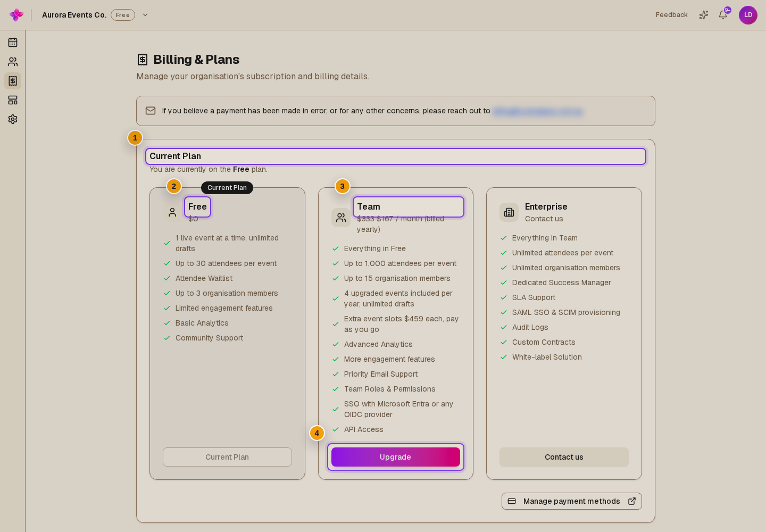Click "SAML SSO & SCIM provisioning"
The width and height of the screenshot is (766, 532).
click(x=566, y=312)
